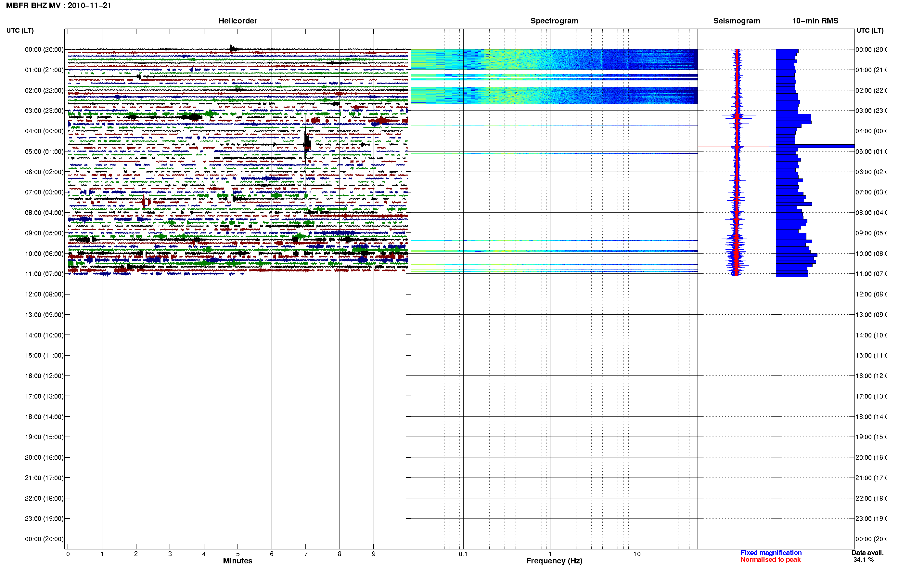Click the left '04:00 (00:00)' time label

click(44, 131)
